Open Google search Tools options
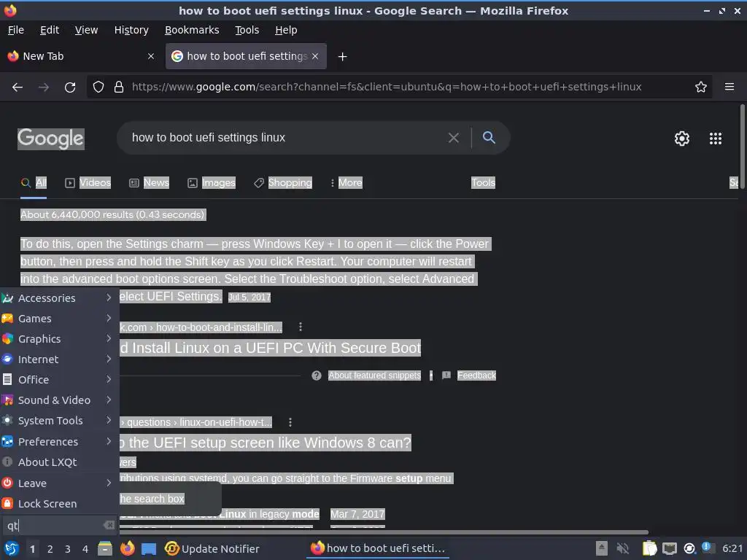Screen dimensions: 747x560 (483, 183)
